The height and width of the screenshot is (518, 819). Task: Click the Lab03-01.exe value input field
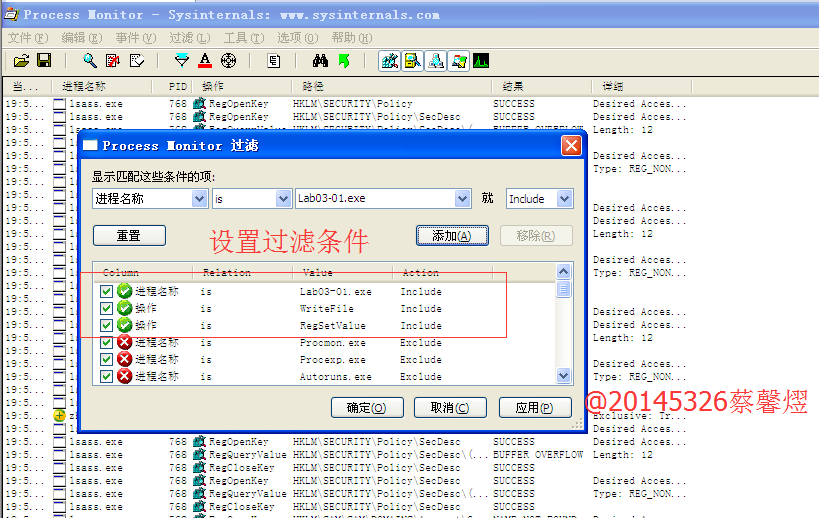coord(374,199)
